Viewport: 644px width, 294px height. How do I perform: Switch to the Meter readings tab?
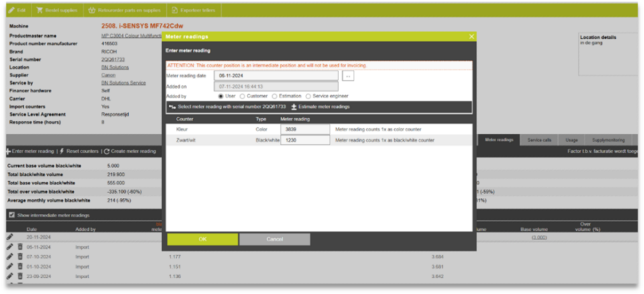pyautogui.click(x=499, y=140)
